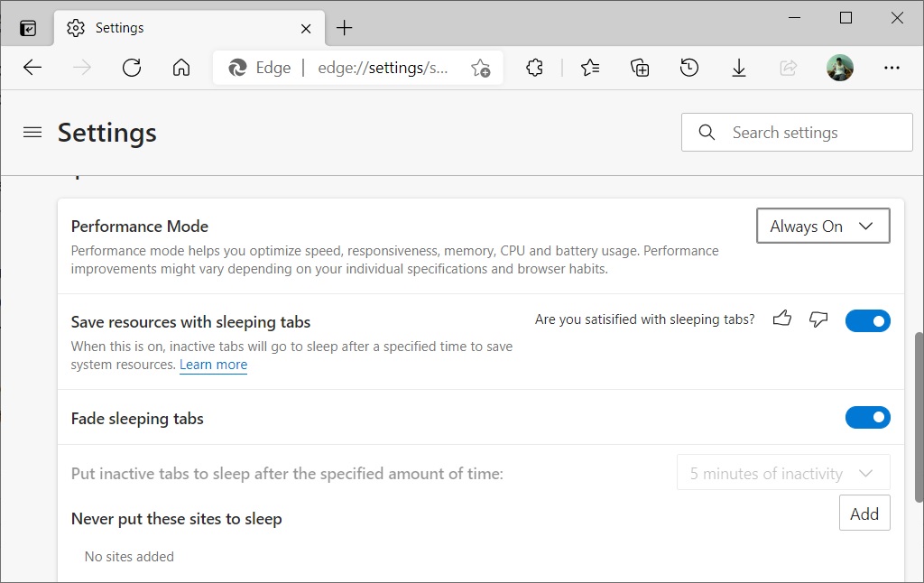
Task: Open the Favorites list
Action: pyautogui.click(x=590, y=67)
